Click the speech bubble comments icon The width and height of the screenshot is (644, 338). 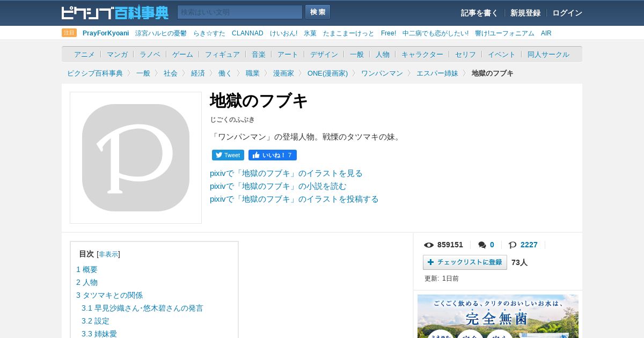coord(482,245)
